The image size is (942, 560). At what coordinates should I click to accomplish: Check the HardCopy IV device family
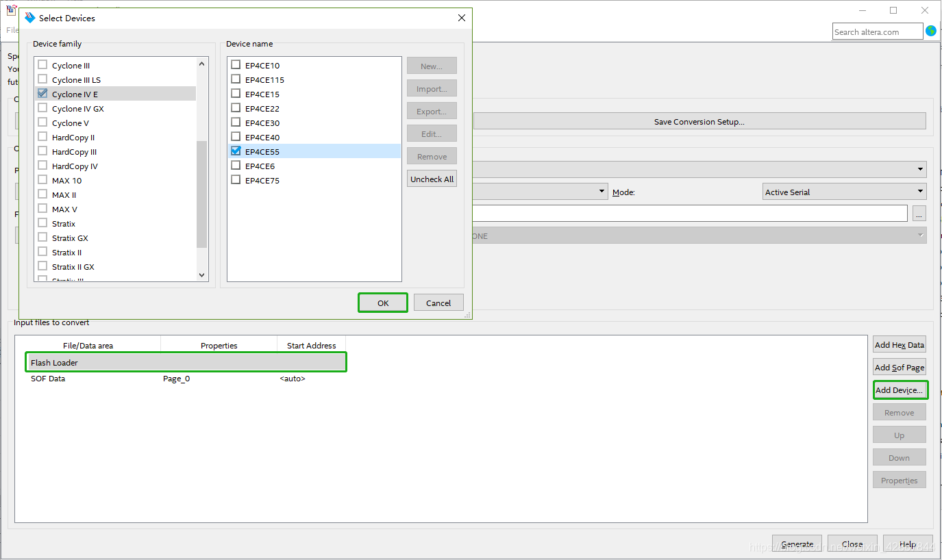pyautogui.click(x=42, y=166)
